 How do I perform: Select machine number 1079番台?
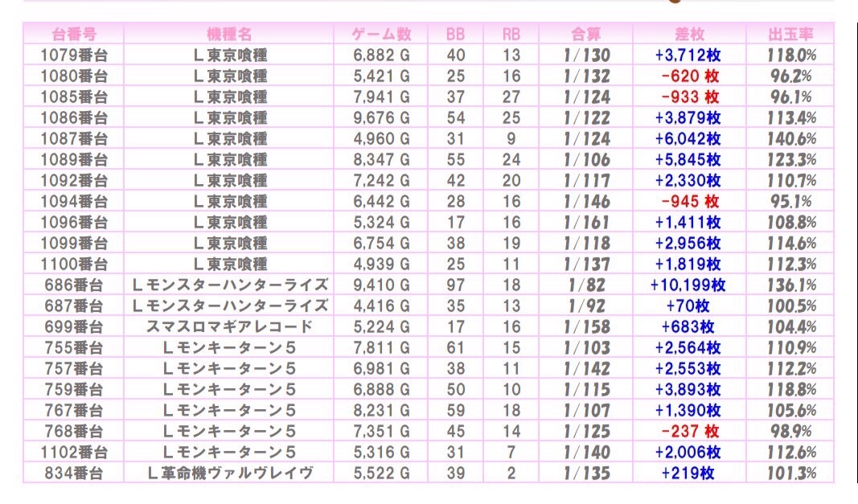pos(74,55)
